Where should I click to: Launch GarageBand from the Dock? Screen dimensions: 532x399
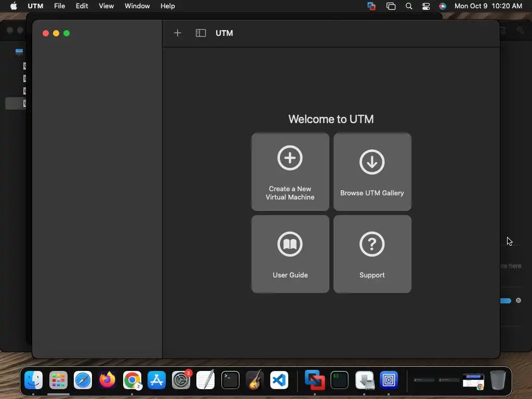click(255, 380)
